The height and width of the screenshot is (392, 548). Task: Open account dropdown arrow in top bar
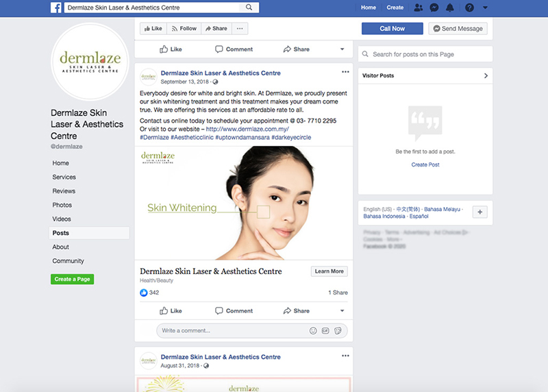485,8
